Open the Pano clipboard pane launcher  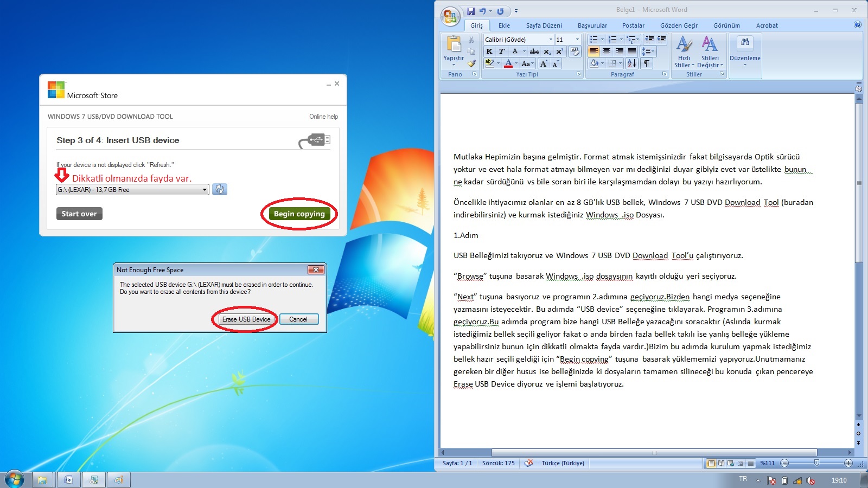[x=474, y=74]
